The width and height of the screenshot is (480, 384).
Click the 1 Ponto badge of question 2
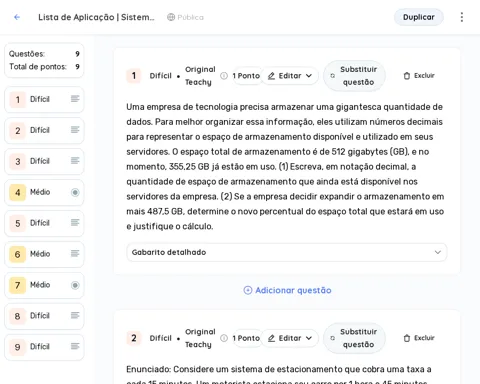(x=246, y=338)
